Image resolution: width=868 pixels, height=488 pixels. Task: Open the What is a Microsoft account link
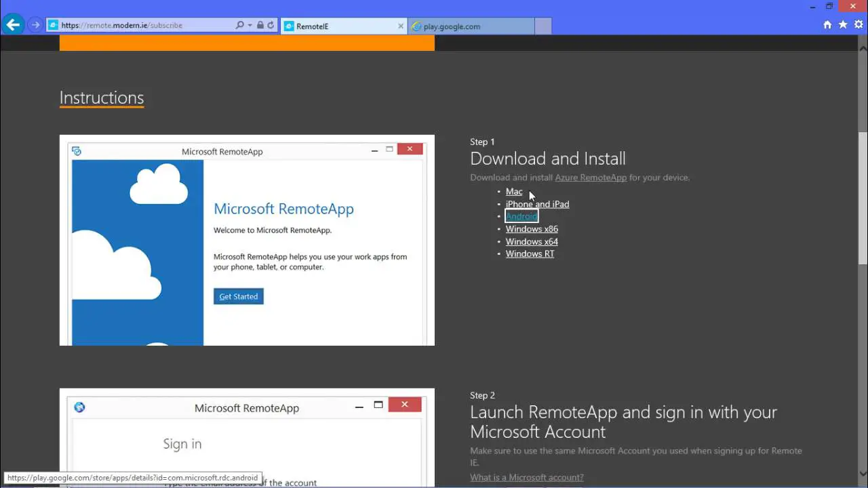point(527,477)
